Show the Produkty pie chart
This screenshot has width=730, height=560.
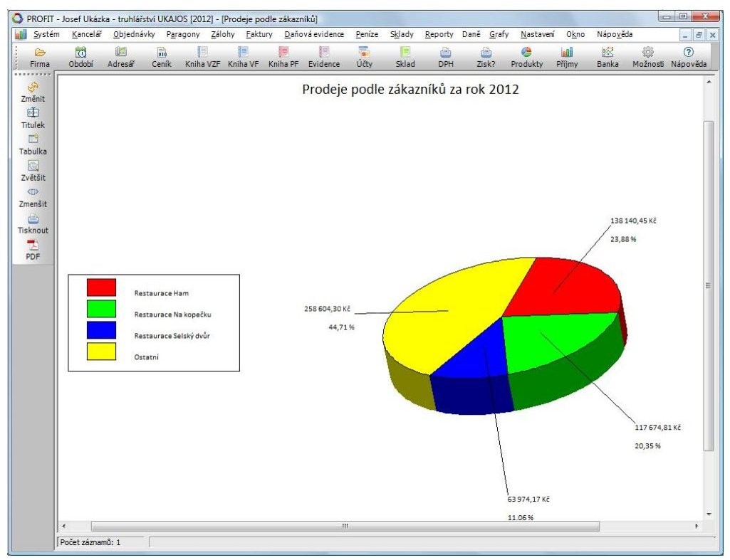click(526, 57)
